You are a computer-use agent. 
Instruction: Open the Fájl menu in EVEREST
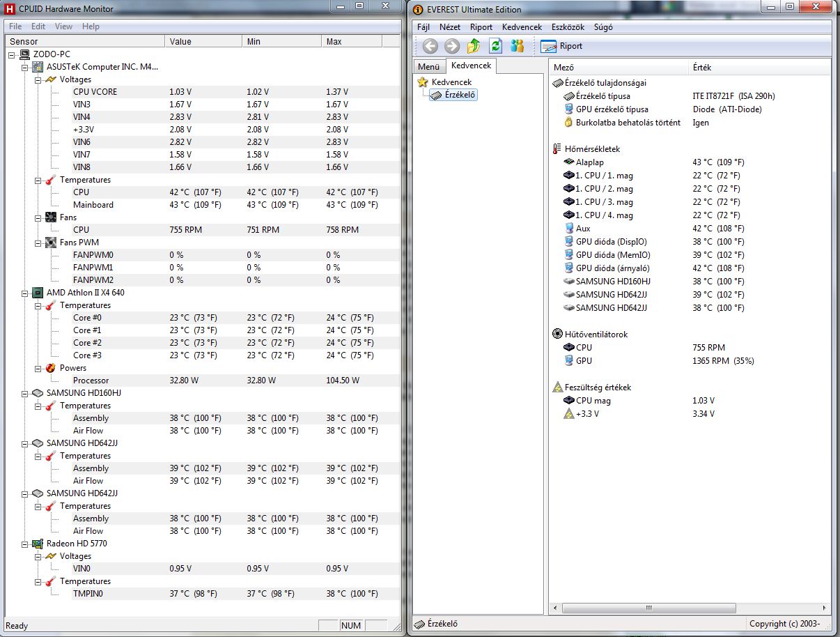423,27
